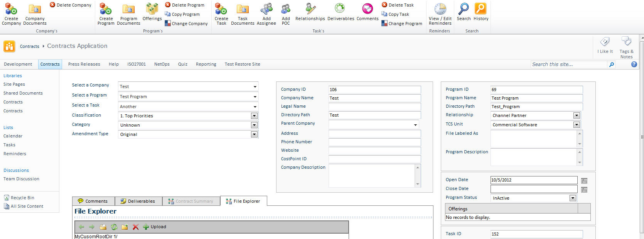
Task: Click the site search magnifier button
Action: coord(611,64)
